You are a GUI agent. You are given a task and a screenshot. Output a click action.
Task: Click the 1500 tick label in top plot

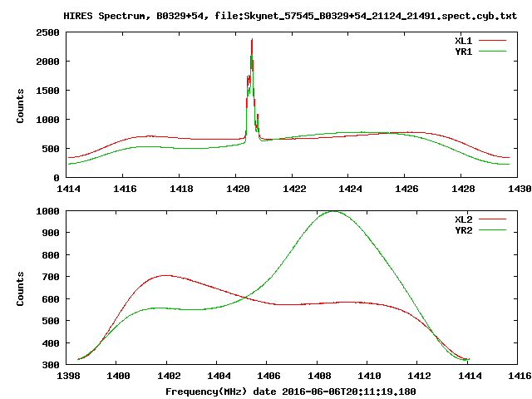point(48,91)
